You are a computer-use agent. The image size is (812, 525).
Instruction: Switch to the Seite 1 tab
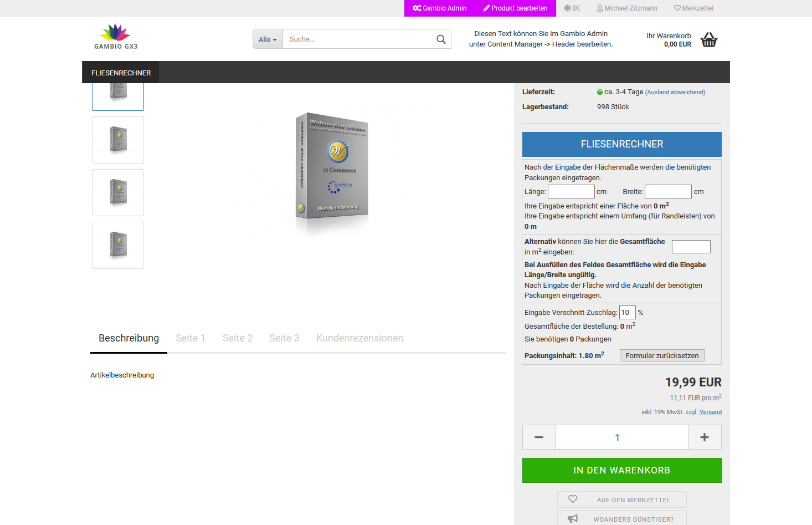(x=191, y=338)
